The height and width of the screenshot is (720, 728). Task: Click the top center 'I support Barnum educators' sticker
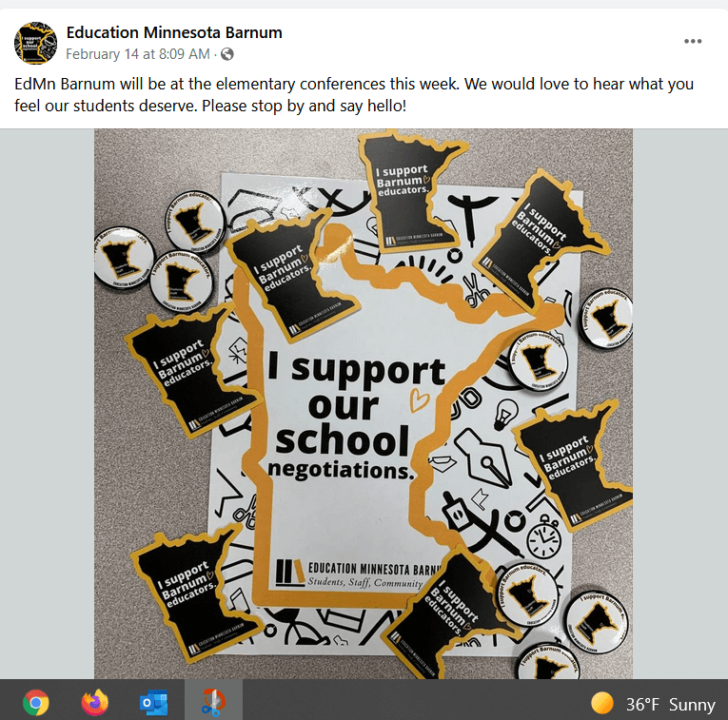408,190
